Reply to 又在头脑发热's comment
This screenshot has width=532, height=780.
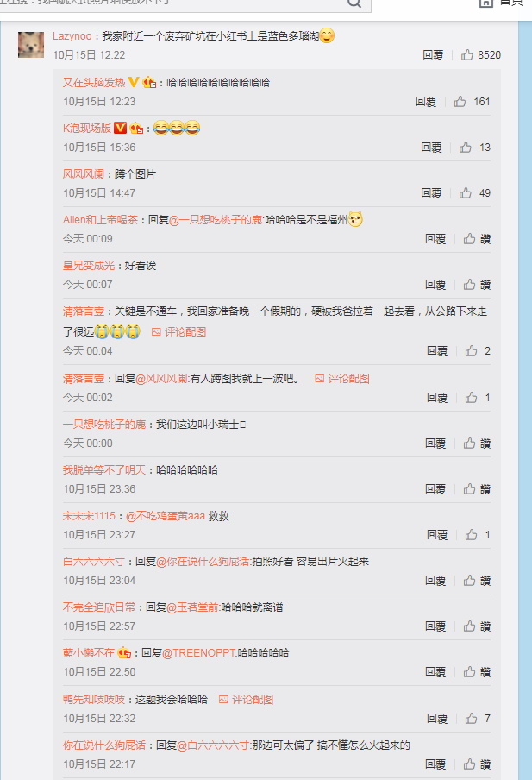point(426,102)
